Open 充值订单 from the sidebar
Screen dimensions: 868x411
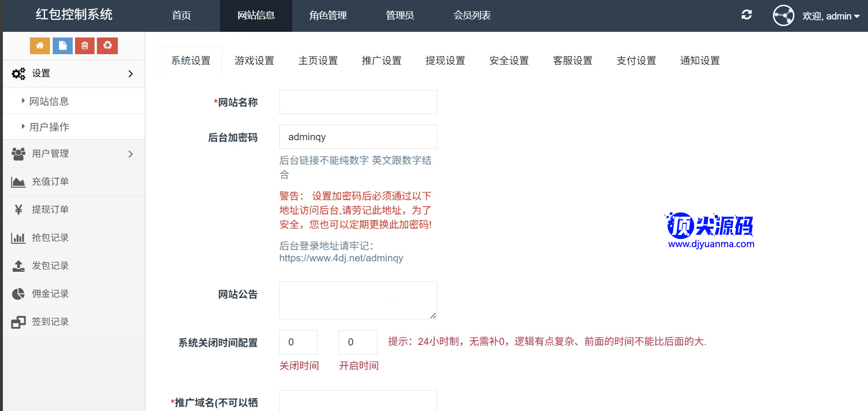click(x=50, y=182)
